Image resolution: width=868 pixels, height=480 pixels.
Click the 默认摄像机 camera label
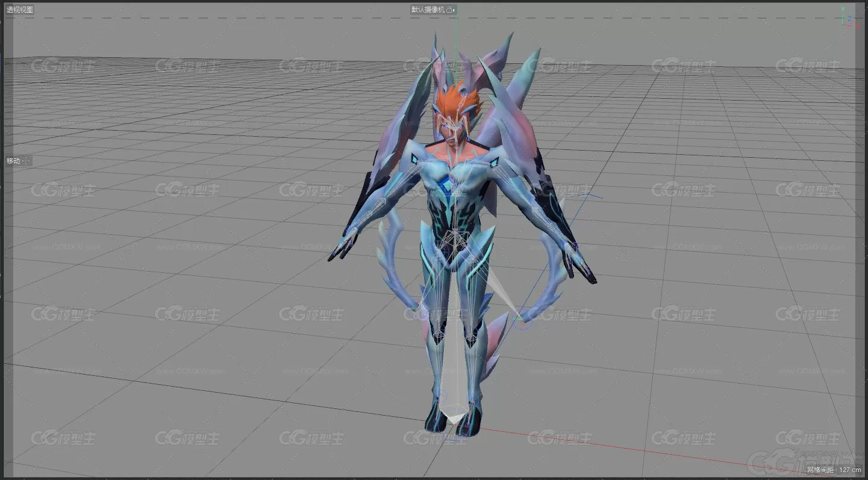(x=433, y=10)
